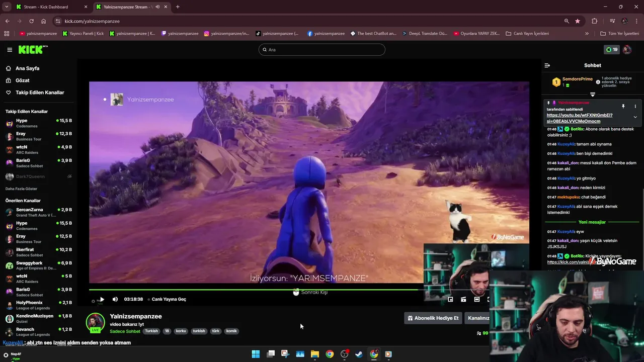The height and width of the screenshot is (362, 644).
Task: Go to Ana Sayfa
Action: tap(27, 68)
